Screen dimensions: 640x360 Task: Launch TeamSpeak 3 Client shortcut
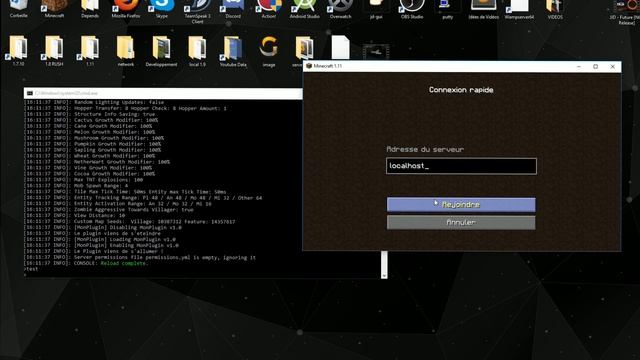[x=198, y=10]
